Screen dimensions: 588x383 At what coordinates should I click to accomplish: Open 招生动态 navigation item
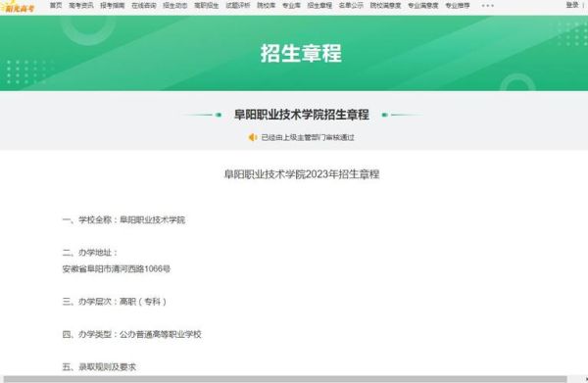[x=175, y=6]
